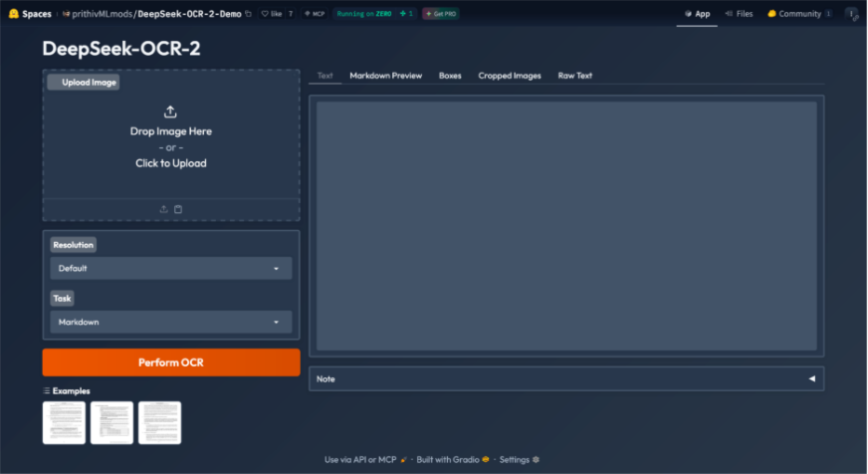Open the Task dropdown set to Markdown
Viewport: 868px width, 474px height.
(x=171, y=323)
